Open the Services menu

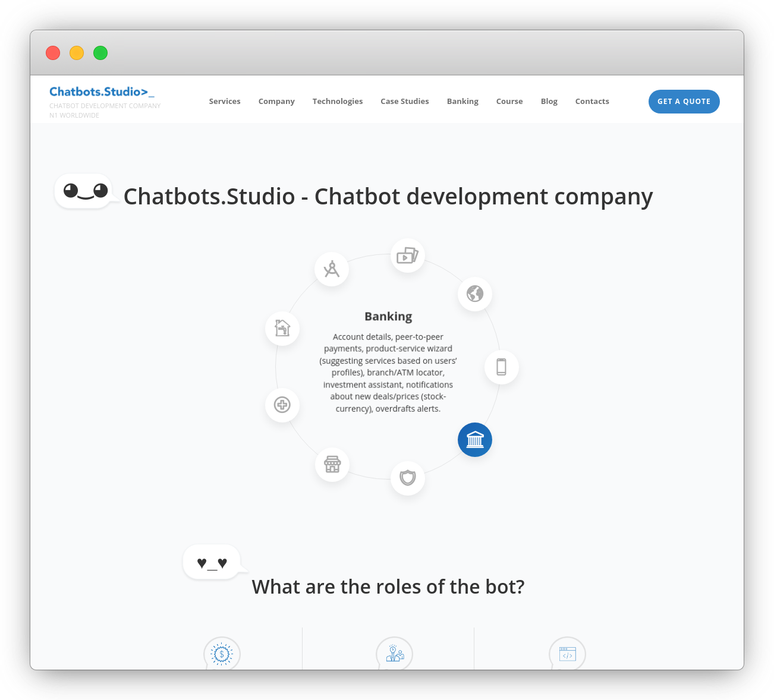tap(225, 102)
